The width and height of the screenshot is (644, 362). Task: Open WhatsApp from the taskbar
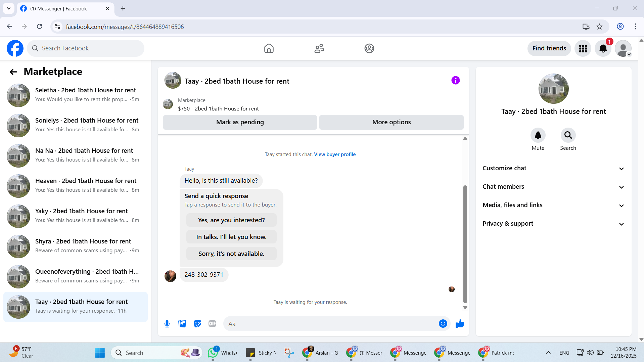click(223, 353)
